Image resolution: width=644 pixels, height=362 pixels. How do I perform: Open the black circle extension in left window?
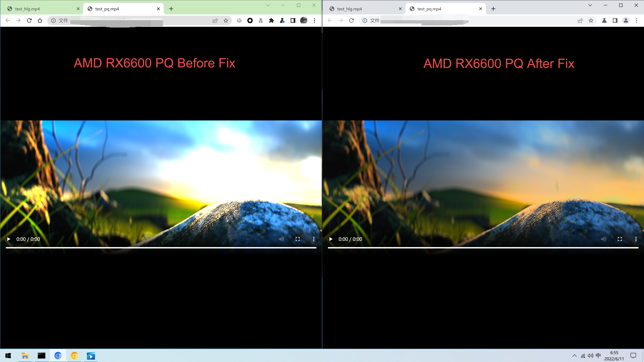point(250,20)
